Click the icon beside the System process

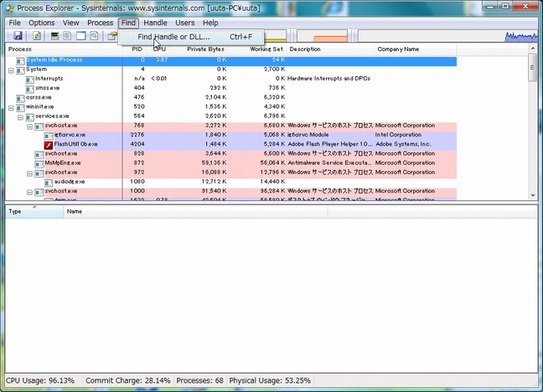[20, 70]
